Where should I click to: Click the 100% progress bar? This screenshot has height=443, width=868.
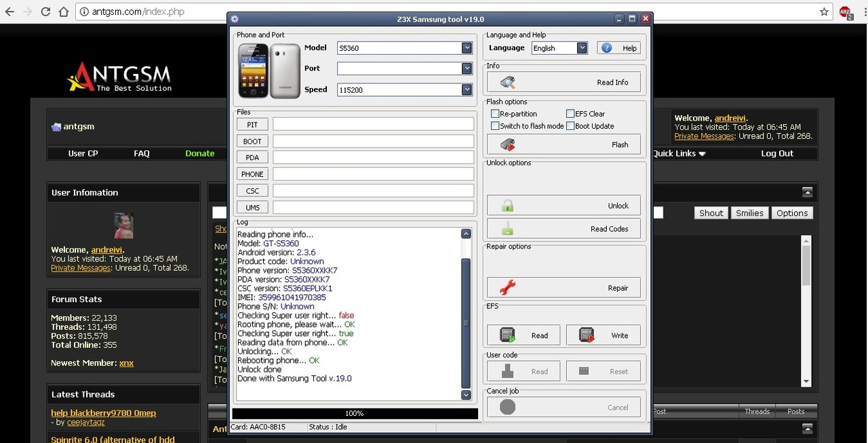pos(355,413)
